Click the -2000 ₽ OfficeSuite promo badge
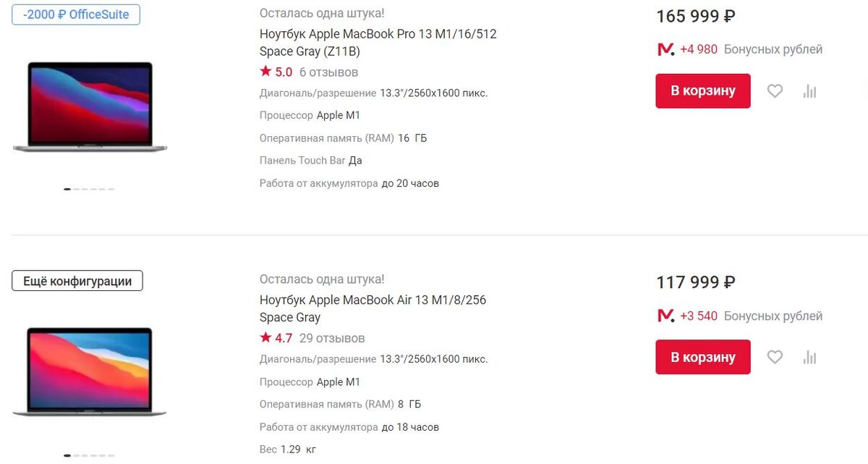 pyautogui.click(x=76, y=14)
